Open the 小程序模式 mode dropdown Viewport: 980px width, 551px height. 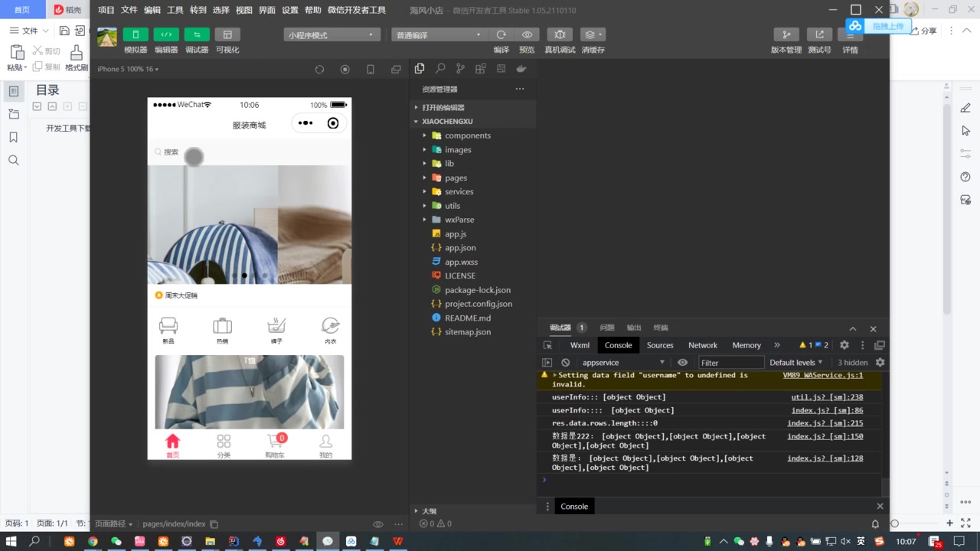[332, 34]
